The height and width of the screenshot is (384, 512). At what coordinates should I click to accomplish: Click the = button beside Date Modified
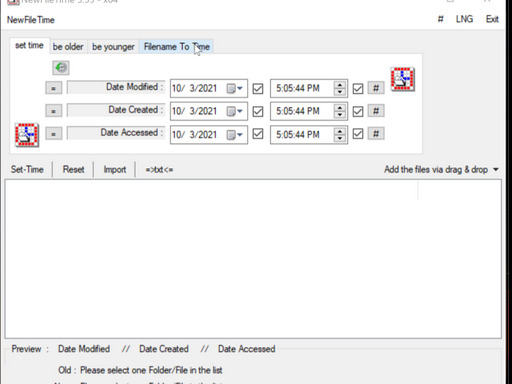pyautogui.click(x=54, y=88)
